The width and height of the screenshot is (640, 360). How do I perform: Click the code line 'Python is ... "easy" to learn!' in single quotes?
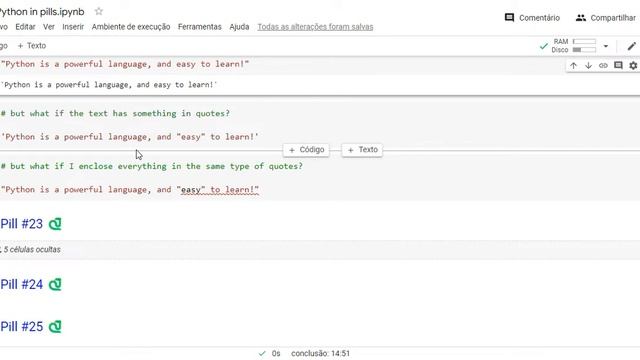point(130,137)
